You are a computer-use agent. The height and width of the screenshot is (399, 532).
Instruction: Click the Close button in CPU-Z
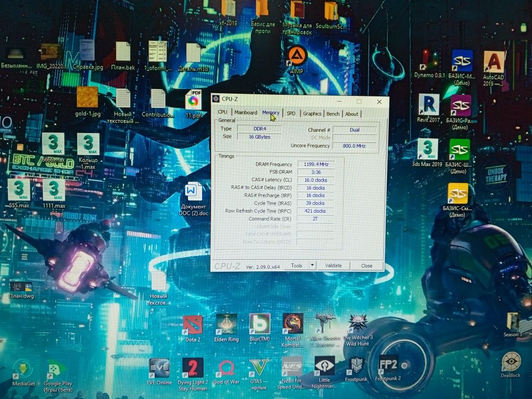(x=367, y=266)
